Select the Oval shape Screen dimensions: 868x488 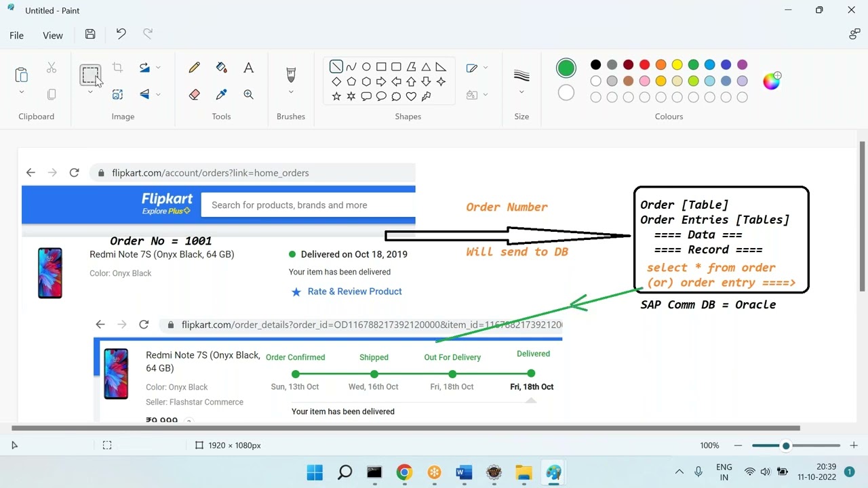click(366, 66)
